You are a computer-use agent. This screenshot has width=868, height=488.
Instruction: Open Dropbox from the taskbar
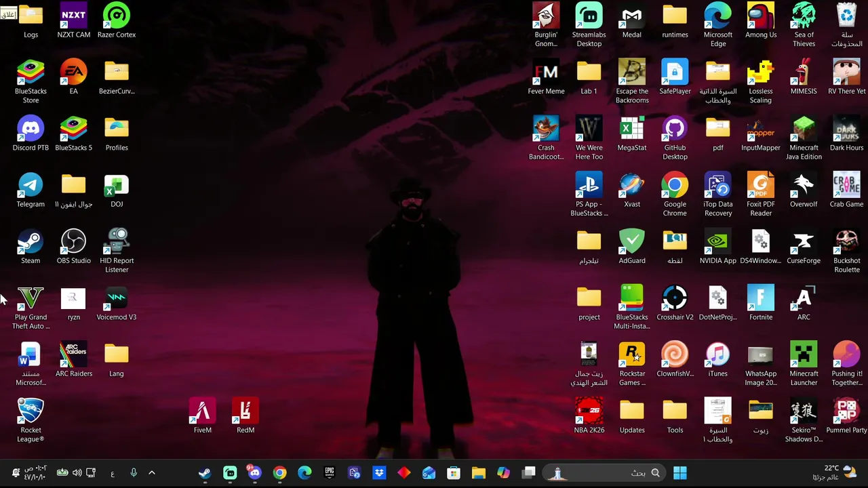379,472
